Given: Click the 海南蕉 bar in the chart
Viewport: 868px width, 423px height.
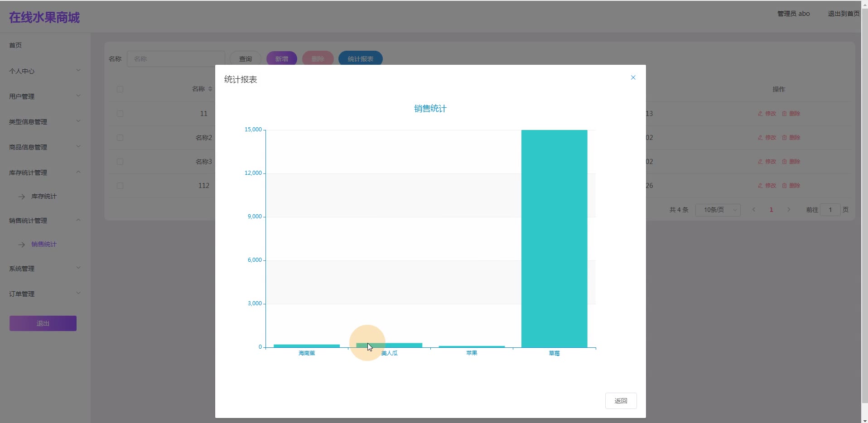Looking at the screenshot, I should 307,346.
